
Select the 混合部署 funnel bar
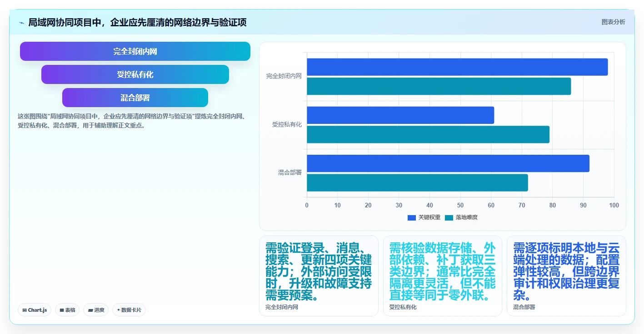pos(135,98)
